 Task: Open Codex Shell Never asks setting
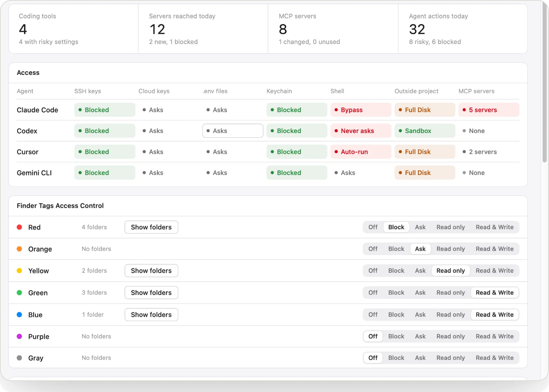pos(361,131)
